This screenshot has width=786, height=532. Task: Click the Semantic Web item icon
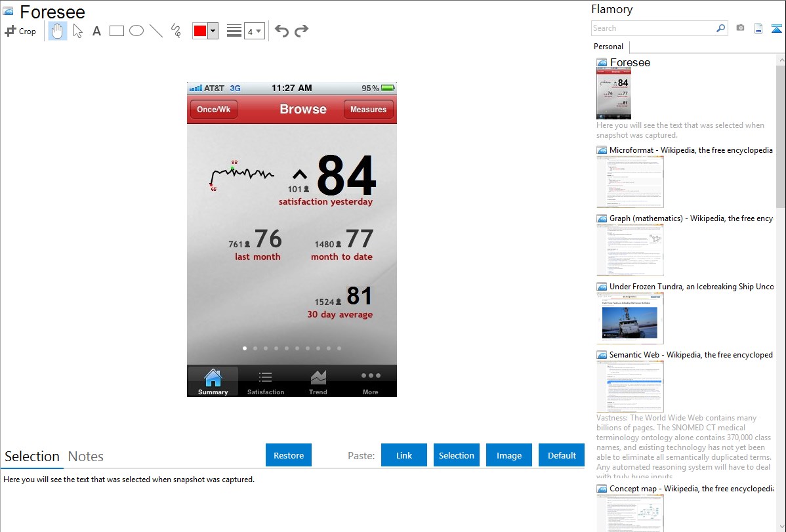tap(602, 354)
